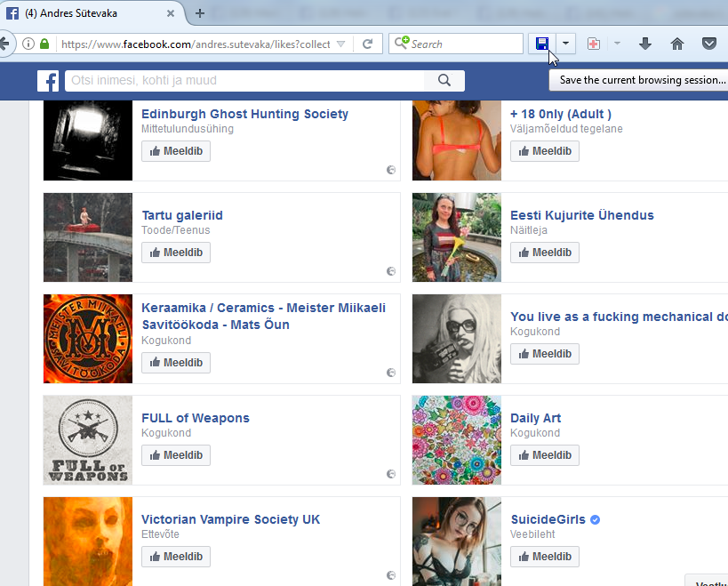Click the FULL of Weapons logo thumbnail
Screen dimensions: 728x586
tap(88, 440)
